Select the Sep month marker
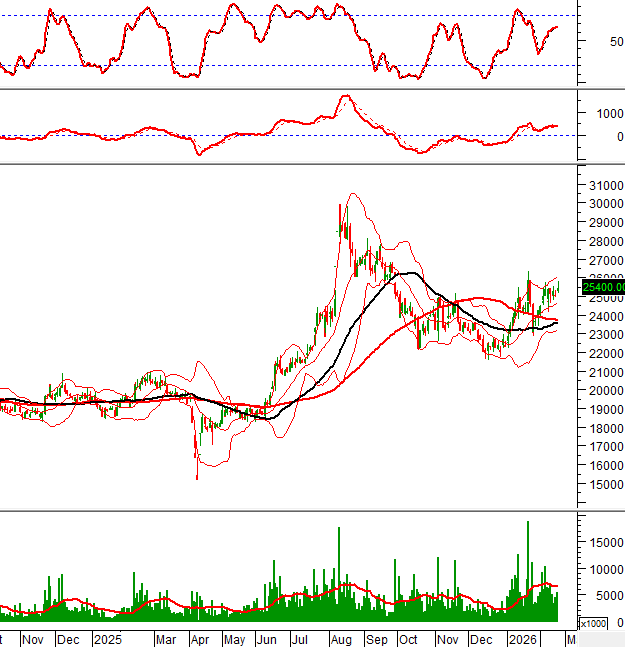Viewport: 625px width, 647px height. (377, 639)
